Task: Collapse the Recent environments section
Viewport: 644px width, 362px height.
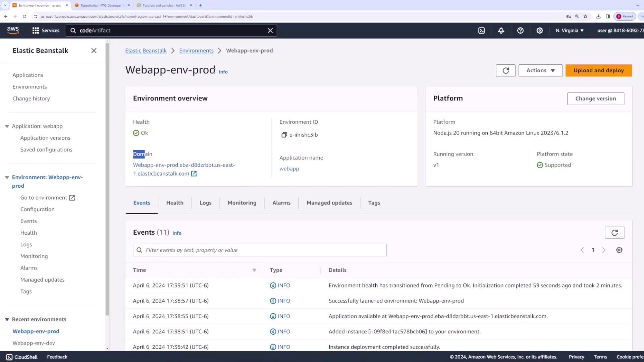Action: pyautogui.click(x=7, y=319)
